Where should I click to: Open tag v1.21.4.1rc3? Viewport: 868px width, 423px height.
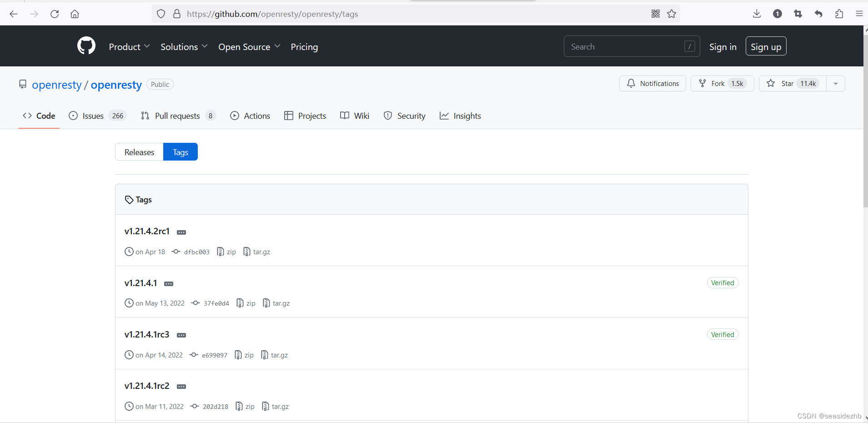(x=147, y=335)
